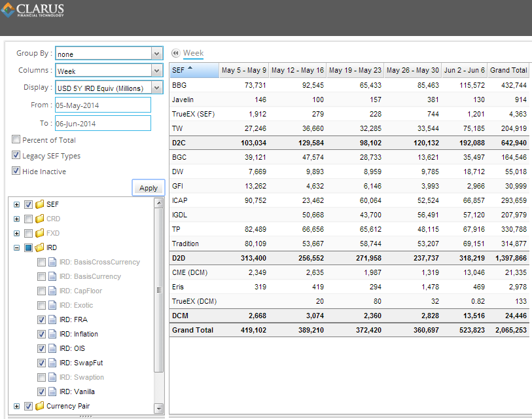Click the IRD folder icon

(x=40, y=247)
